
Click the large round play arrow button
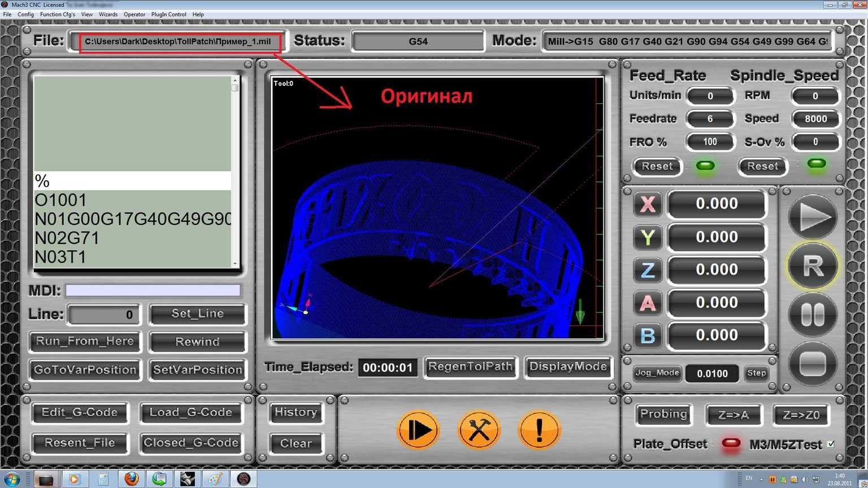[813, 217]
